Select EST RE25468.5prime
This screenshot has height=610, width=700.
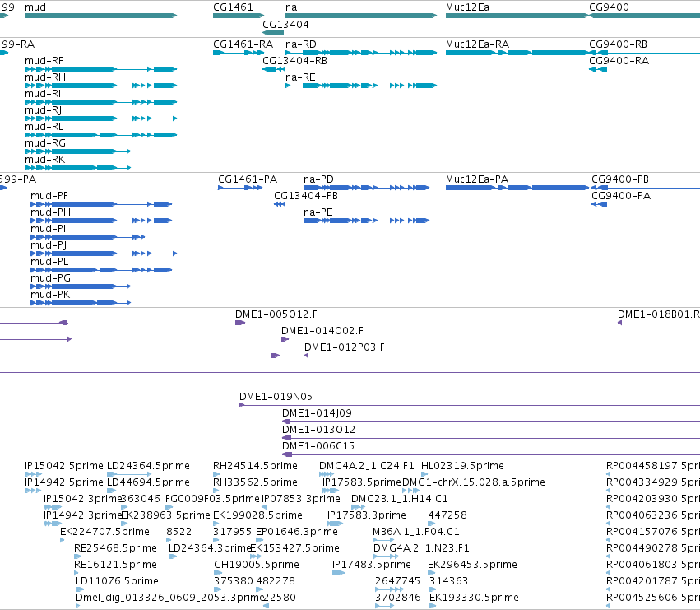[77, 556]
